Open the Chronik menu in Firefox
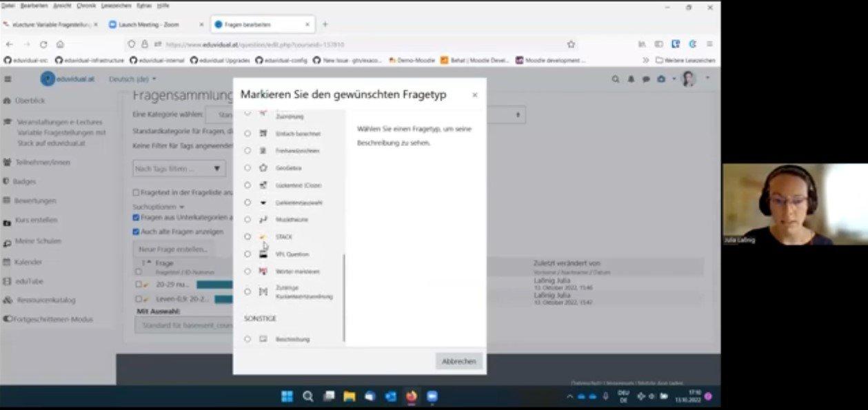 [x=86, y=5]
